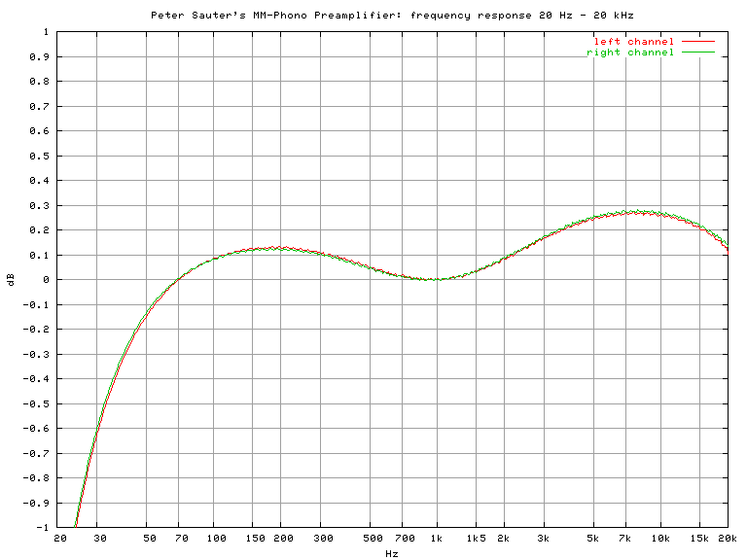Click the green right channel legend line
This screenshot has height=560, width=747.
(x=698, y=52)
